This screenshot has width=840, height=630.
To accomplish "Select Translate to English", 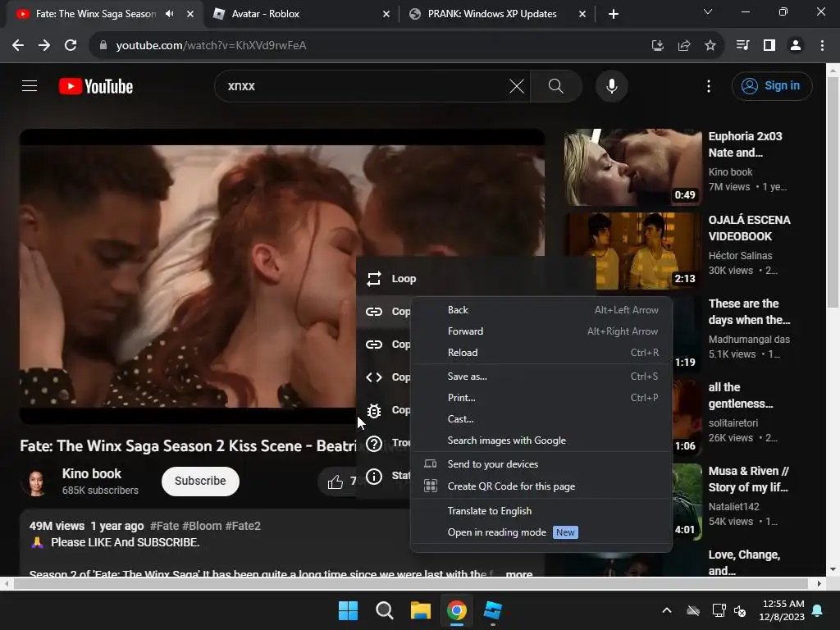I will tap(541, 510).
